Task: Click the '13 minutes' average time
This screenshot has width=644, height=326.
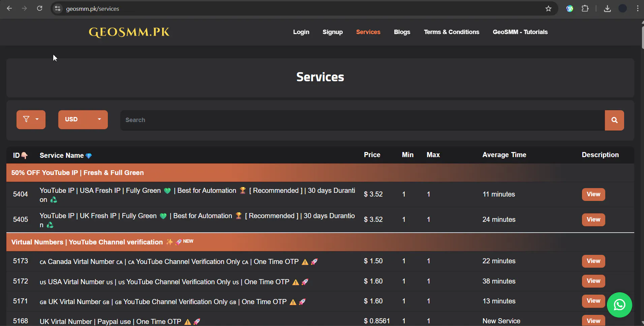Action: [499, 301]
